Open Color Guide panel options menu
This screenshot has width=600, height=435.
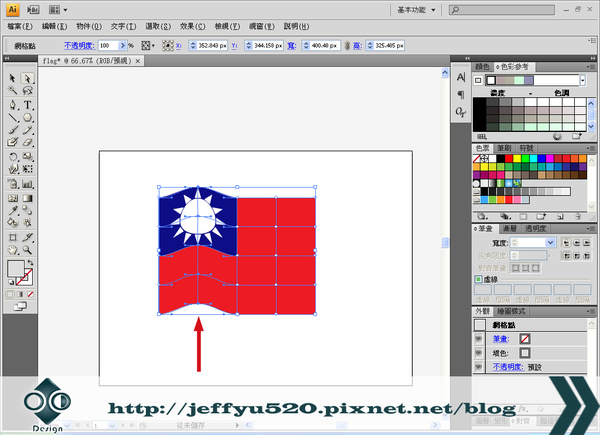(x=590, y=67)
